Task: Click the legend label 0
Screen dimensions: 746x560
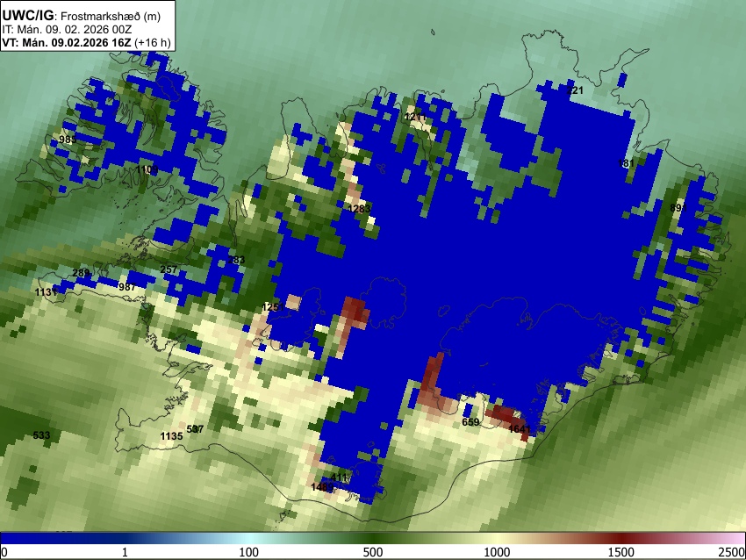Action: point(4,552)
